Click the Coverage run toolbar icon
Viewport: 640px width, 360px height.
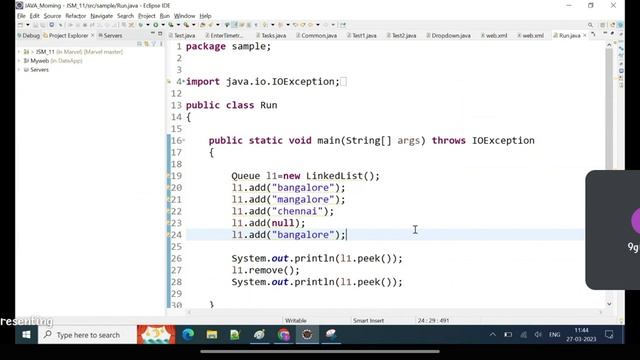pyautogui.click(x=171, y=25)
